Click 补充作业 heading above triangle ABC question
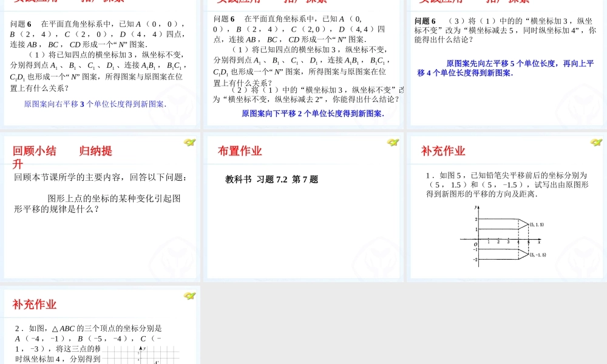 coord(35,305)
